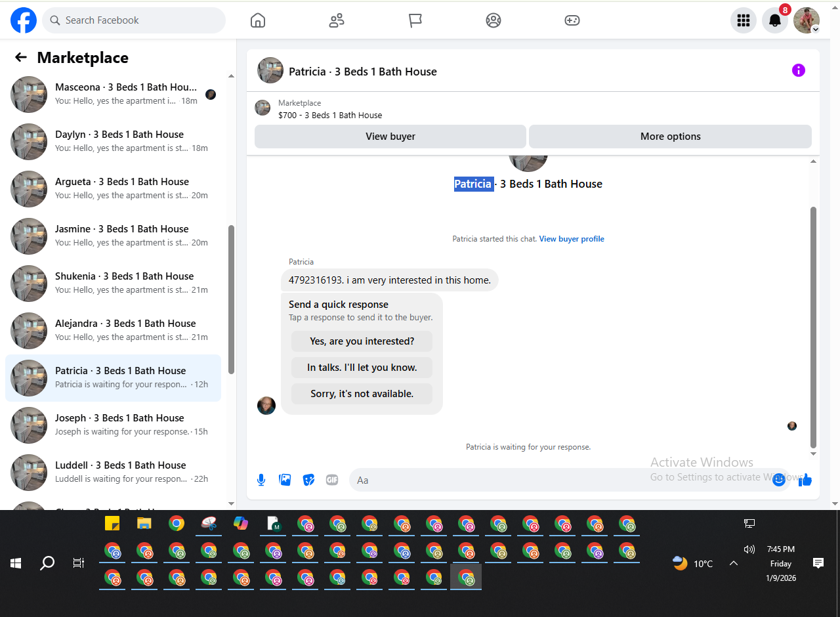This screenshot has width=840, height=617.
Task: Open the account profile picture dropdown
Action: [x=807, y=20]
